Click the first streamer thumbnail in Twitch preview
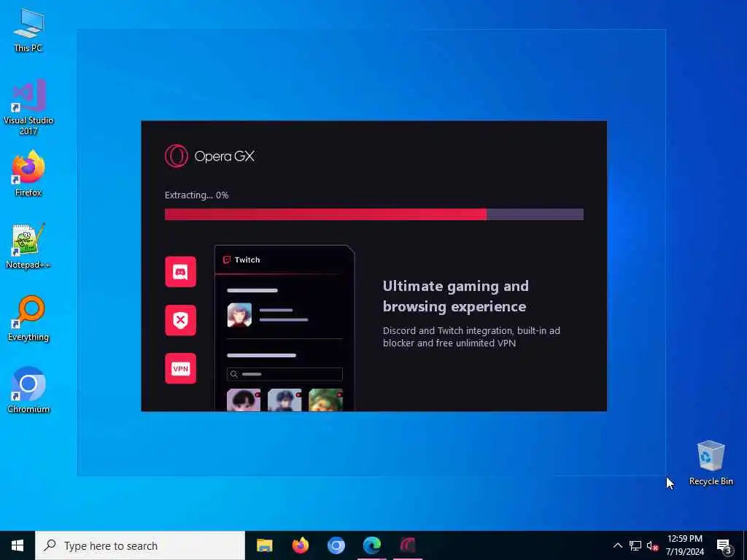747x560 pixels. [244, 400]
